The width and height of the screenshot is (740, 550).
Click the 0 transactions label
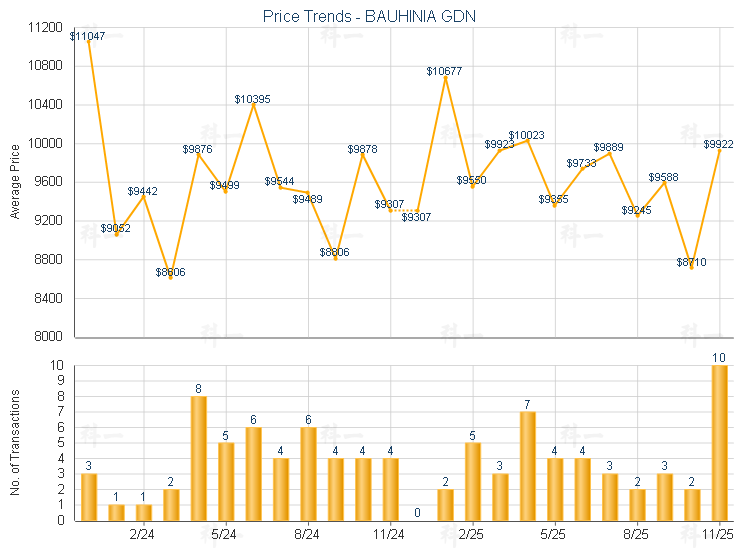pyautogui.click(x=418, y=512)
